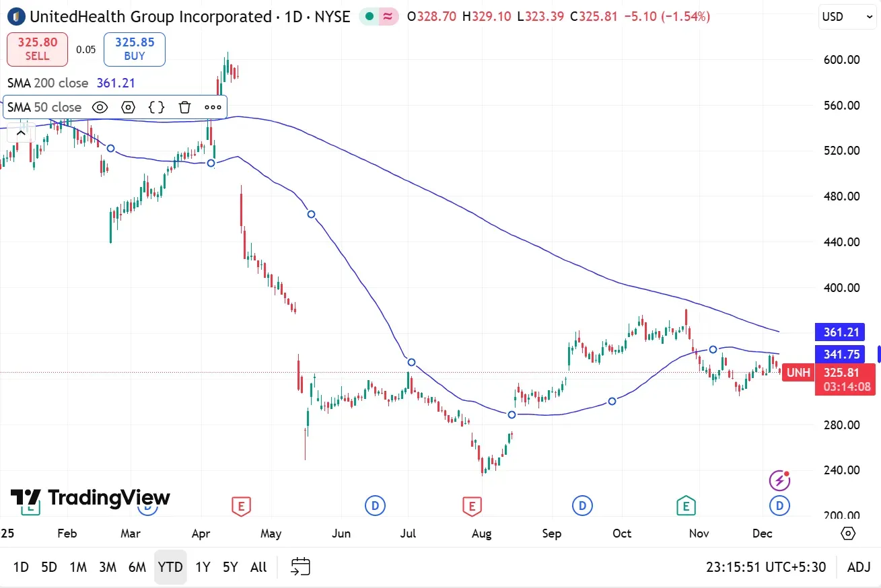The image size is (881, 588).
Task: Click the red August earnings marker
Action: [472, 505]
